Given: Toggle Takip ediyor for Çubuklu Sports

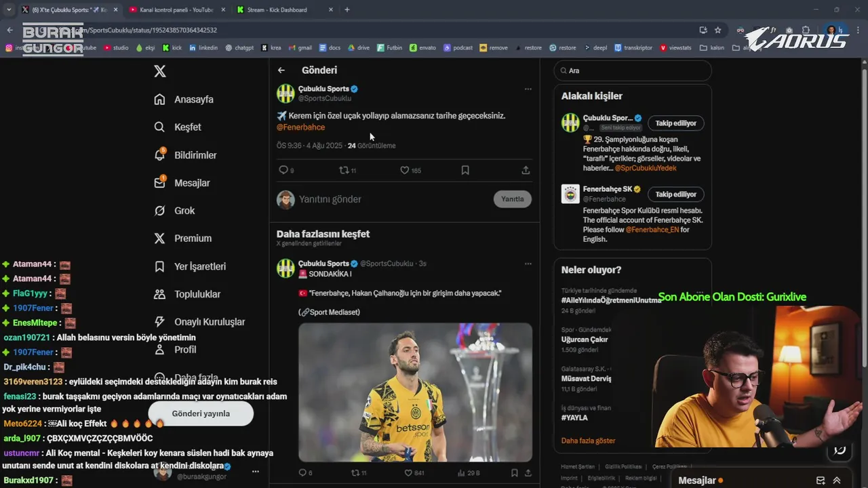Looking at the screenshot, I should point(676,123).
